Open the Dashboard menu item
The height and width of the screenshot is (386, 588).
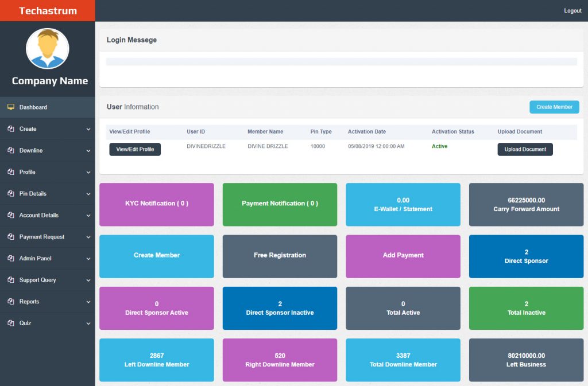pyautogui.click(x=33, y=107)
